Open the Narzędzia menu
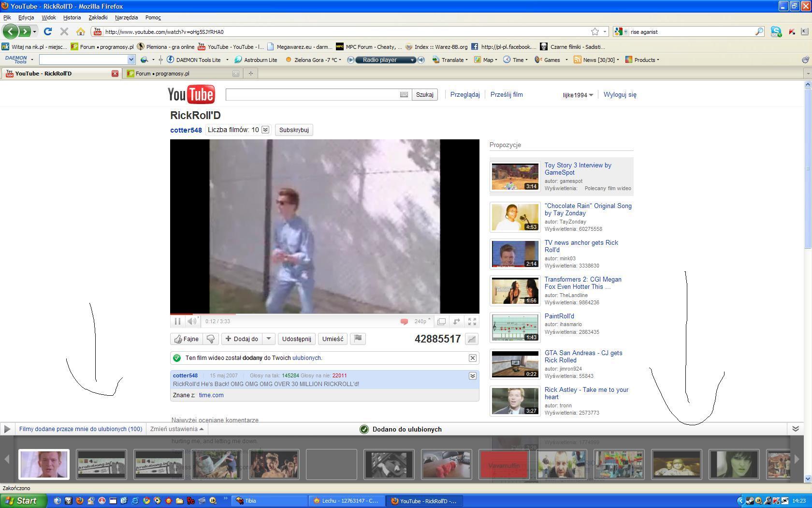812x508 pixels. click(x=126, y=17)
